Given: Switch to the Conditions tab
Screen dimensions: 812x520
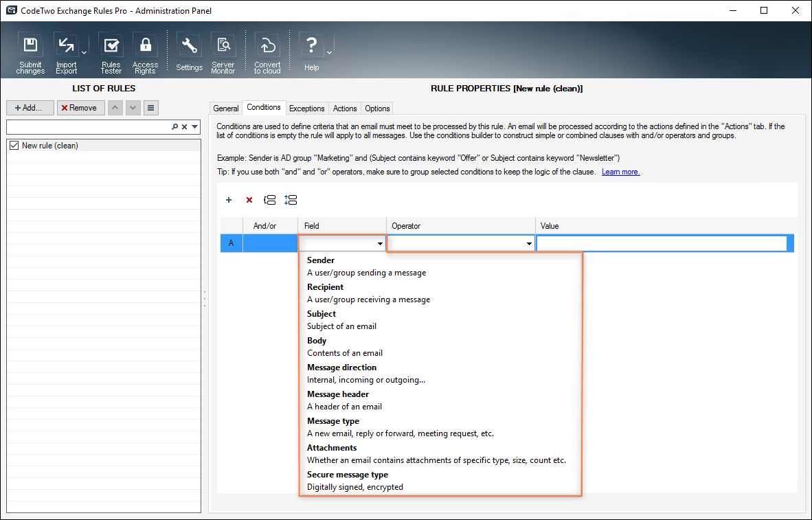Looking at the screenshot, I should [x=264, y=107].
